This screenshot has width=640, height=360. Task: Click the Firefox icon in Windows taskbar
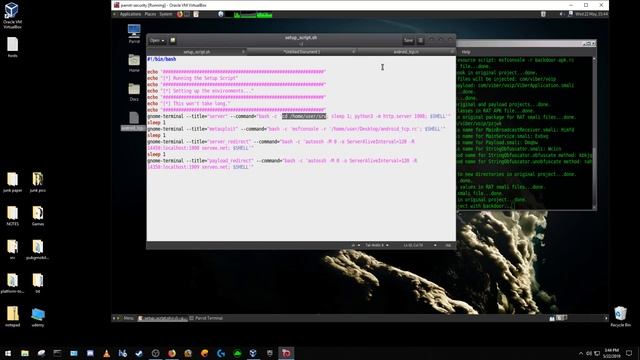click(172, 353)
